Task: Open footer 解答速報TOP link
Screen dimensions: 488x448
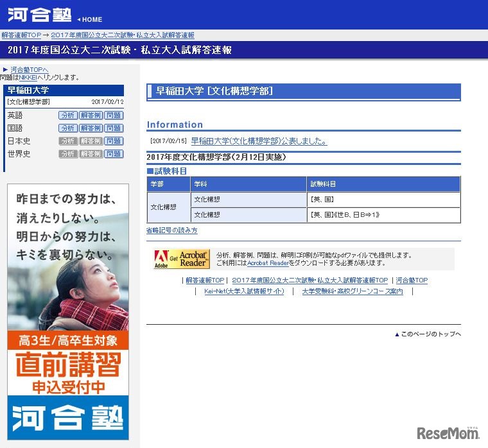Action: [x=205, y=280]
